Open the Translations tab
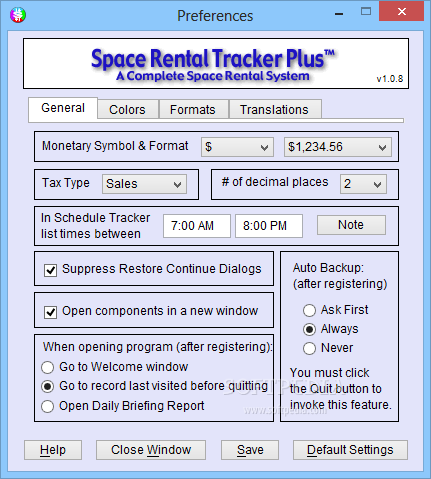Viewport: 431px width, 479px height. point(274,110)
